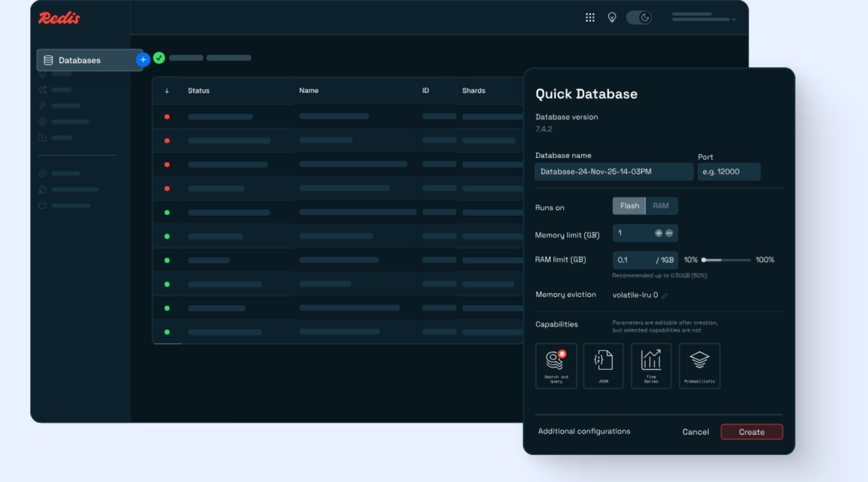The height and width of the screenshot is (482, 868).
Task: Click the user circle icon in sidebar
Action: point(42,122)
